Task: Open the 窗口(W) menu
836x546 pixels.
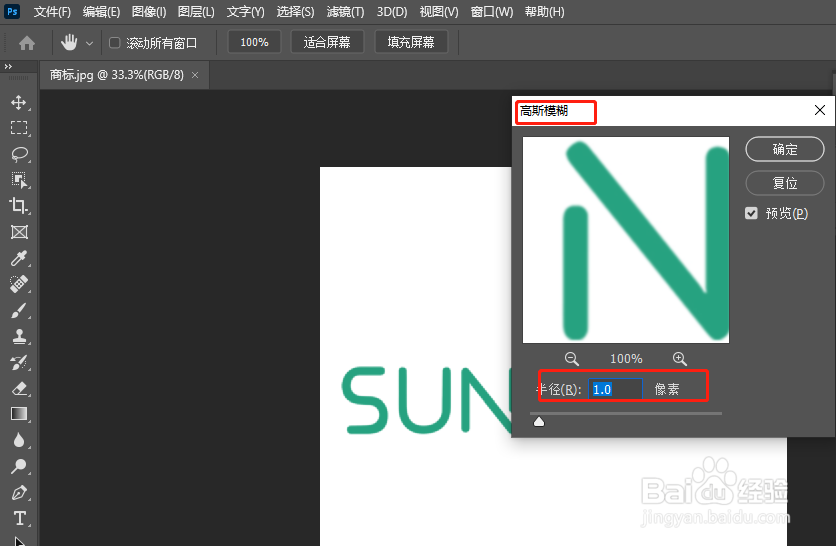Action: click(492, 12)
